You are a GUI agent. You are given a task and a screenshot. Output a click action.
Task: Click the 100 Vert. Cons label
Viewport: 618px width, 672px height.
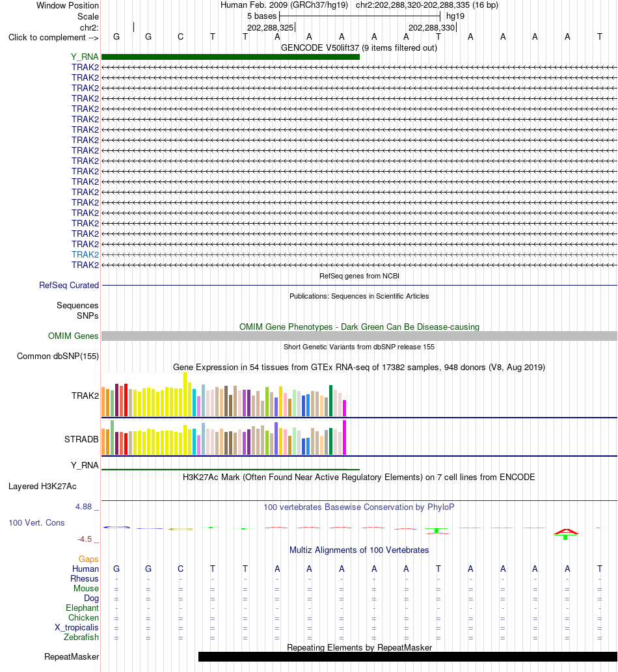pyautogui.click(x=36, y=523)
